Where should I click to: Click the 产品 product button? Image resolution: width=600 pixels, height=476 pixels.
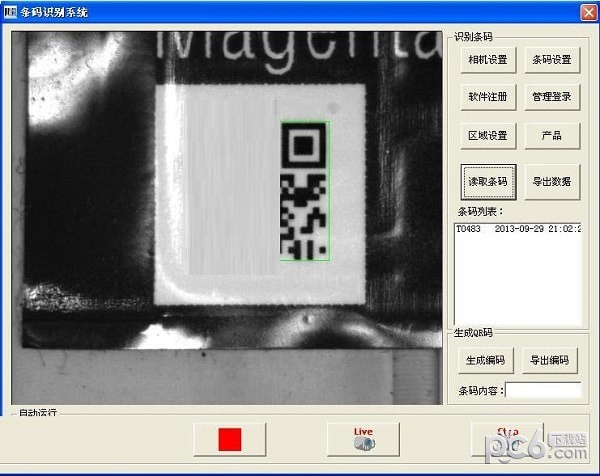tap(551, 136)
